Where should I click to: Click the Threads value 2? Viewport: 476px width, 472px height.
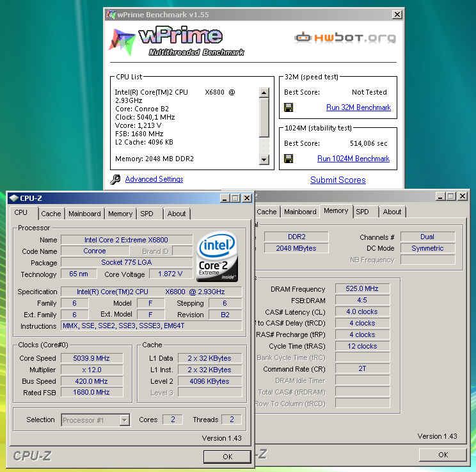232,420
